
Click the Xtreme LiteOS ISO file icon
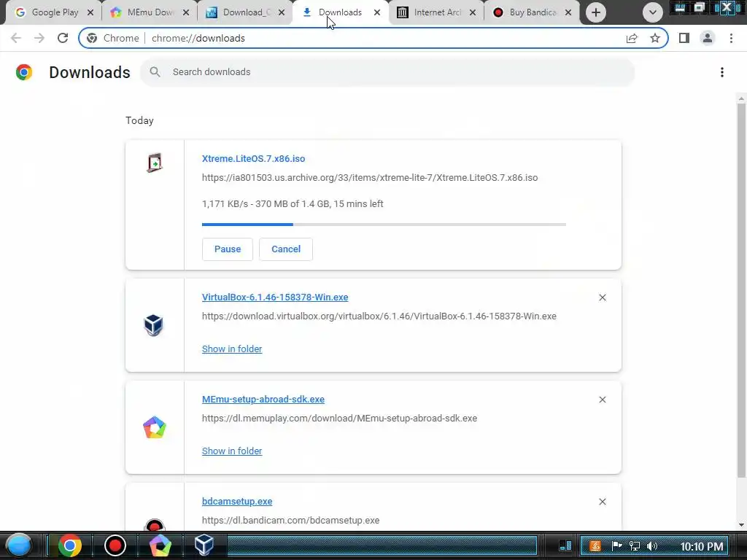tap(155, 163)
